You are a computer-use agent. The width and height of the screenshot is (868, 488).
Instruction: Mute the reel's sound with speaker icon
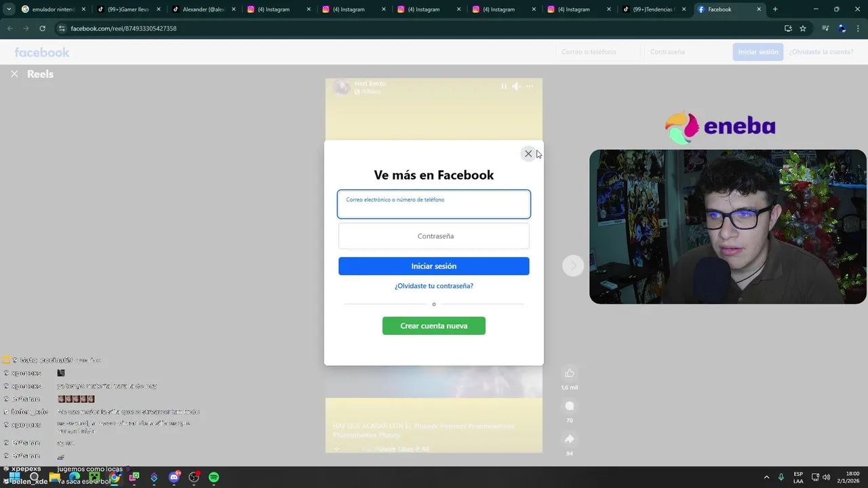(517, 86)
